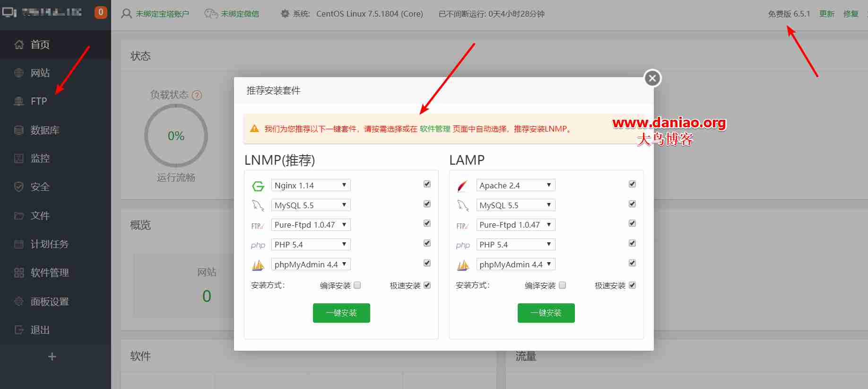
Task: Enable 编译安装 option in LNMP
Action: (x=357, y=285)
